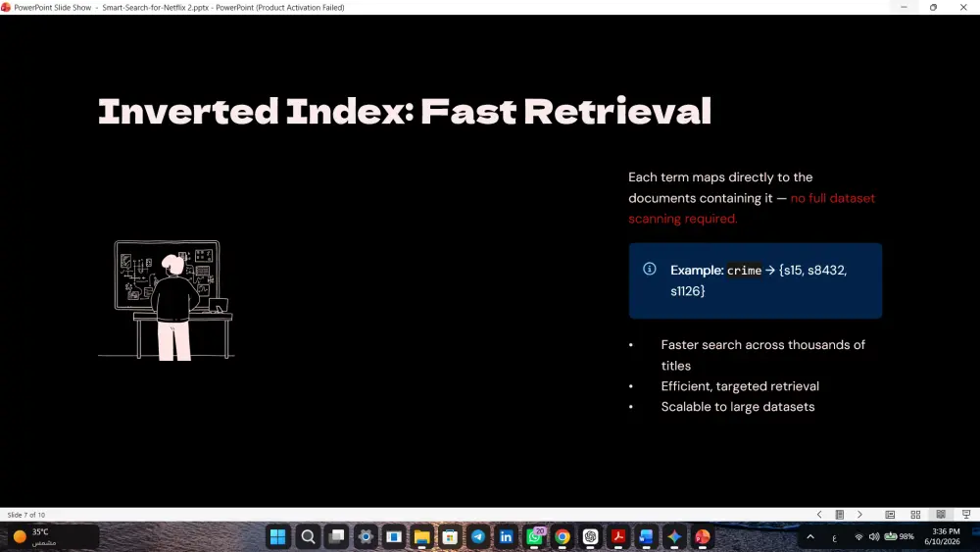Click the PowerPoint logo in title bar
Viewport: 980px width, 552px height.
[6, 8]
